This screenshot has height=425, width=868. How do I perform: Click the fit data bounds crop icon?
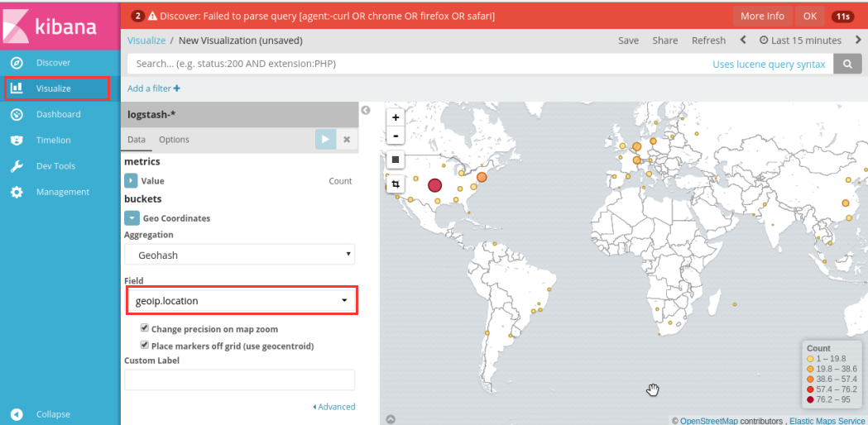(x=396, y=184)
